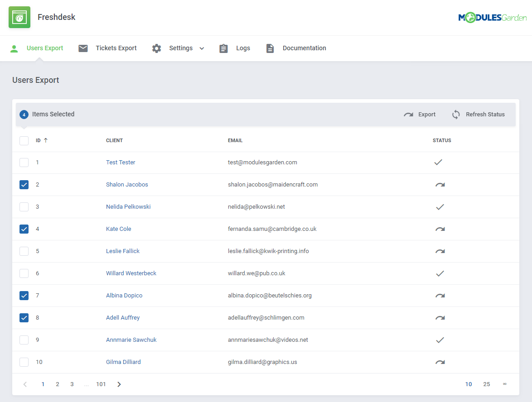Switch to the Tickets Export tab

(116, 48)
